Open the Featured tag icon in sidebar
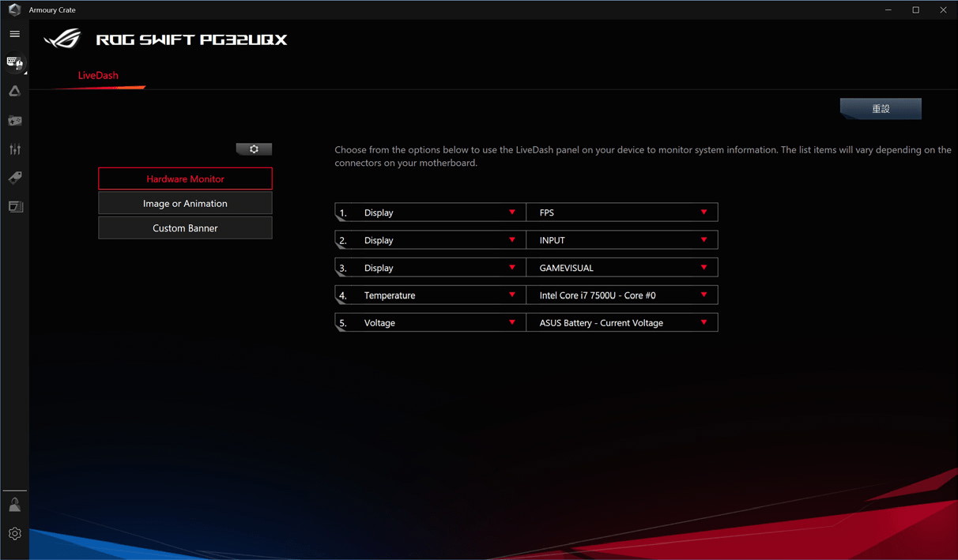The image size is (958, 560). click(x=14, y=178)
